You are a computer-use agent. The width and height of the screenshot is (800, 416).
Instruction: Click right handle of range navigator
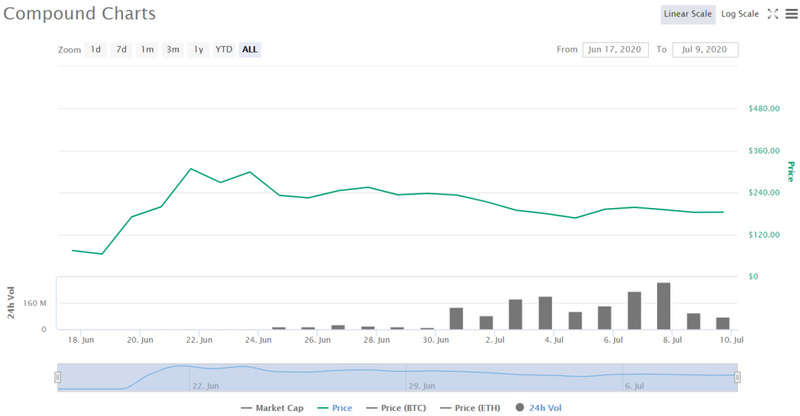[737, 377]
